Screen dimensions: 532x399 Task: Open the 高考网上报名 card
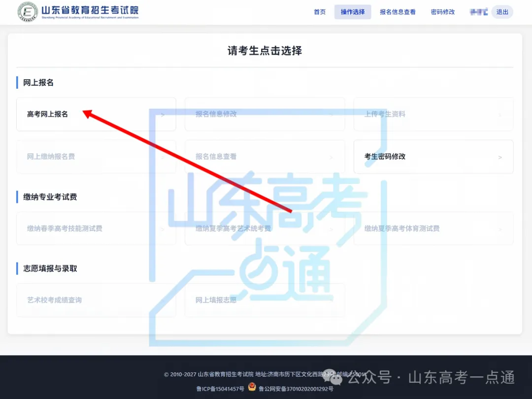pyautogui.click(x=96, y=114)
